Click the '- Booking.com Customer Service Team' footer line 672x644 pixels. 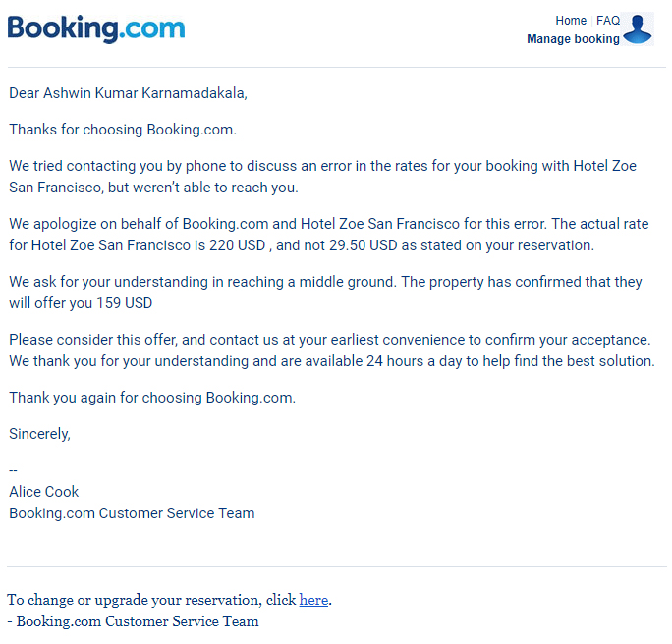point(133,621)
